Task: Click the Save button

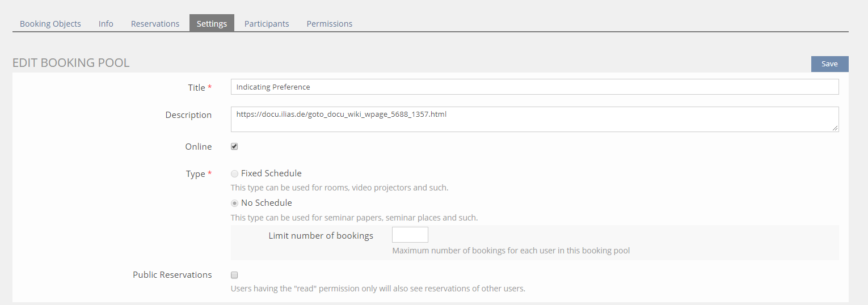Action: pos(829,64)
